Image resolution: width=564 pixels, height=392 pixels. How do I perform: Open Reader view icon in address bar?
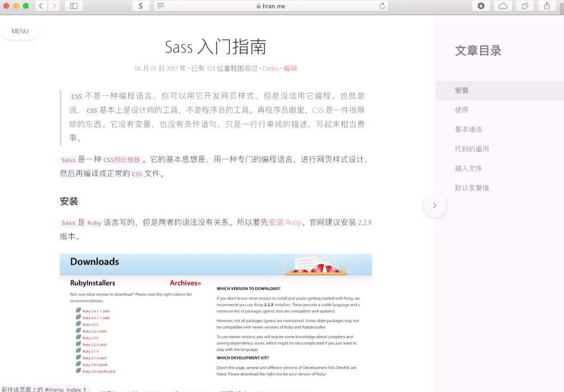(160, 6)
